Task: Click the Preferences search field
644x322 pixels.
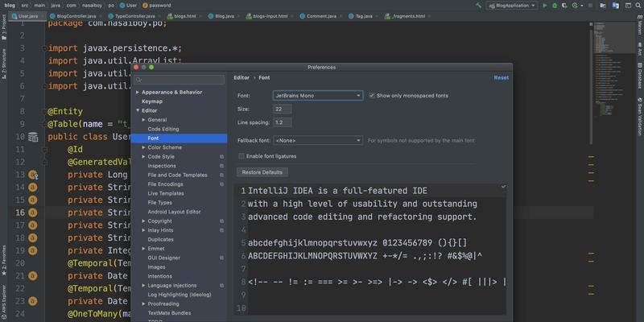Action: pos(179,80)
